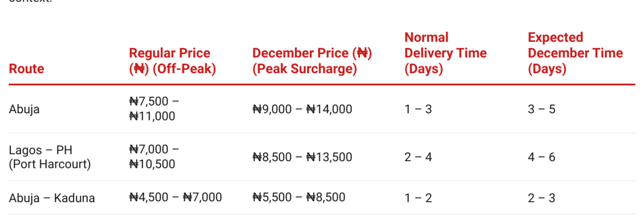
Task: Click the December Price (Peak Surcharge) header
Action: tap(312, 61)
